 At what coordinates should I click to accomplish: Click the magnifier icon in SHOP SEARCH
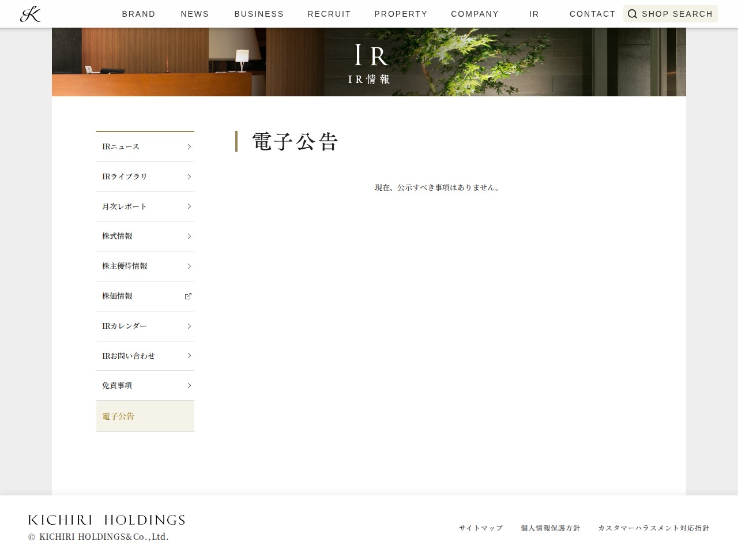632,14
